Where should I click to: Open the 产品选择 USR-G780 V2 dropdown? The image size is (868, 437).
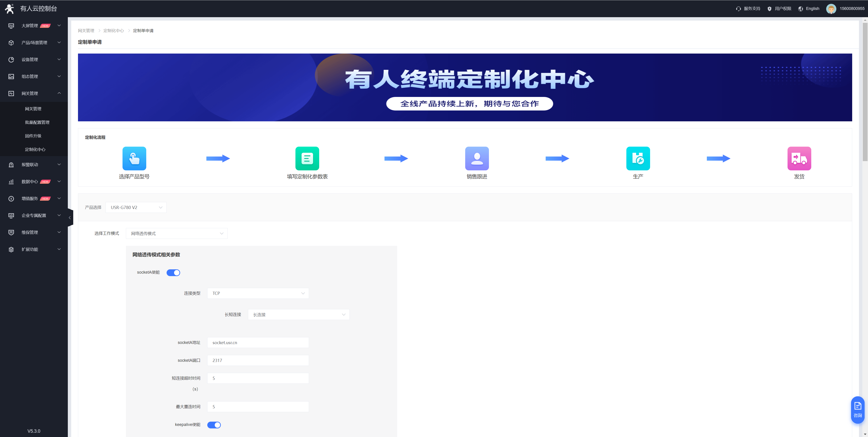(136, 208)
